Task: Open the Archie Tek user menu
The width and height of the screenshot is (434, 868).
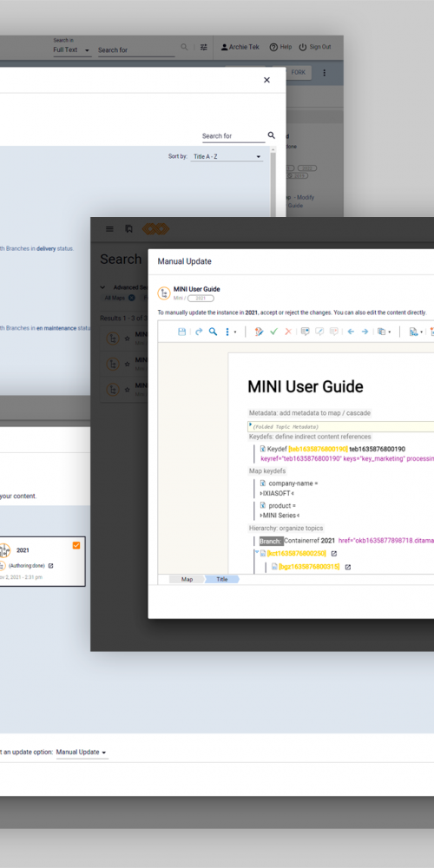Action: tap(240, 47)
